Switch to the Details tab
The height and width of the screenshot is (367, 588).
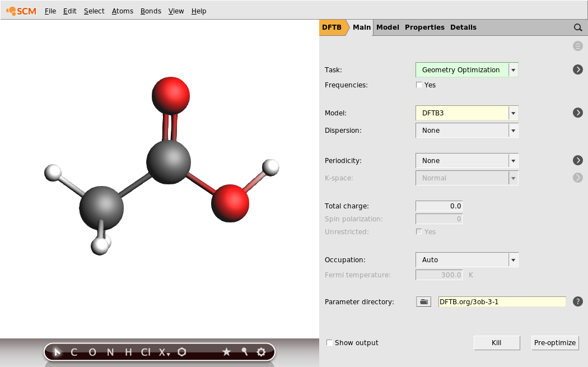(x=463, y=27)
